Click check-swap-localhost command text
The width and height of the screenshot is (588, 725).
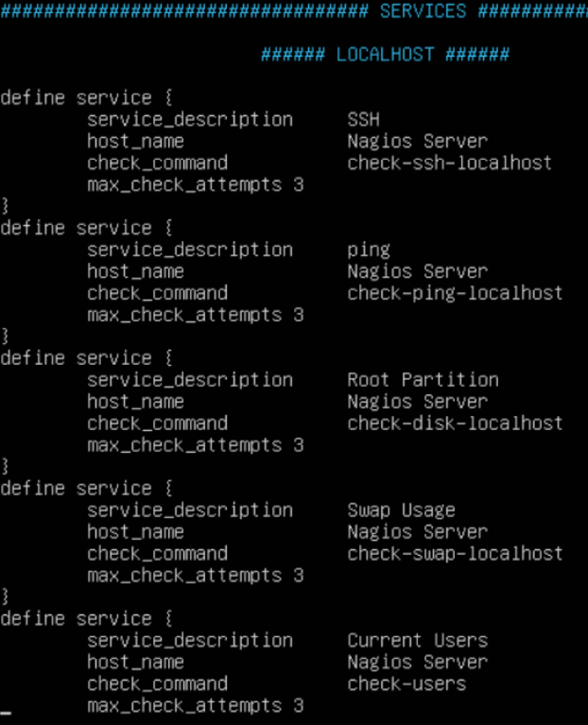pyautogui.click(x=455, y=554)
